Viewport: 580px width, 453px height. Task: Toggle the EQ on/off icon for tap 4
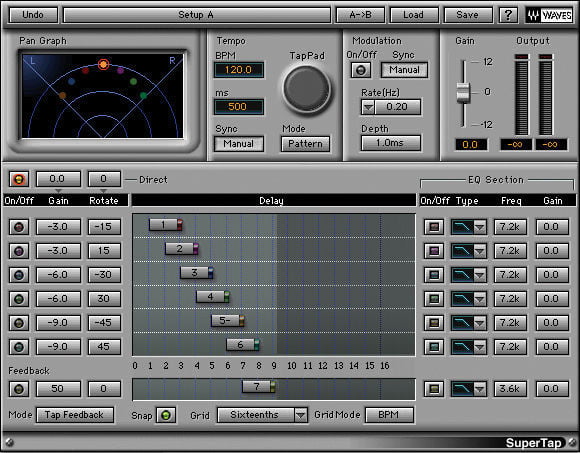pyautogui.click(x=434, y=298)
